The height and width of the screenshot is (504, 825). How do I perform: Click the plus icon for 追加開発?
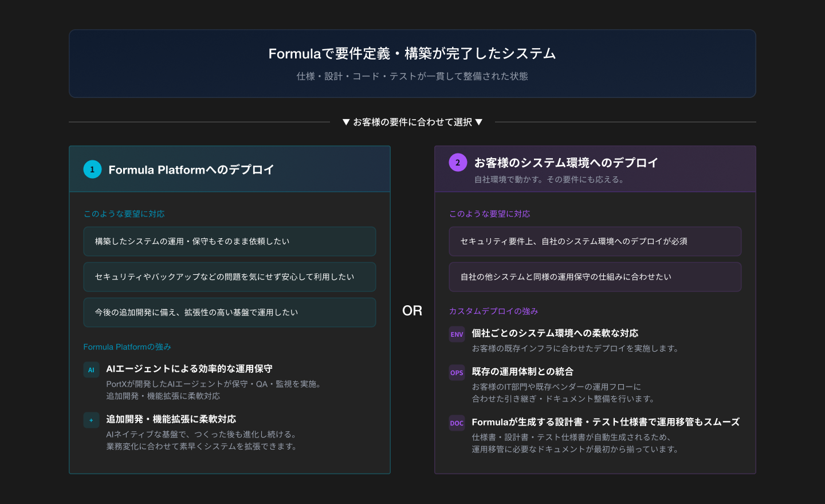click(x=91, y=420)
